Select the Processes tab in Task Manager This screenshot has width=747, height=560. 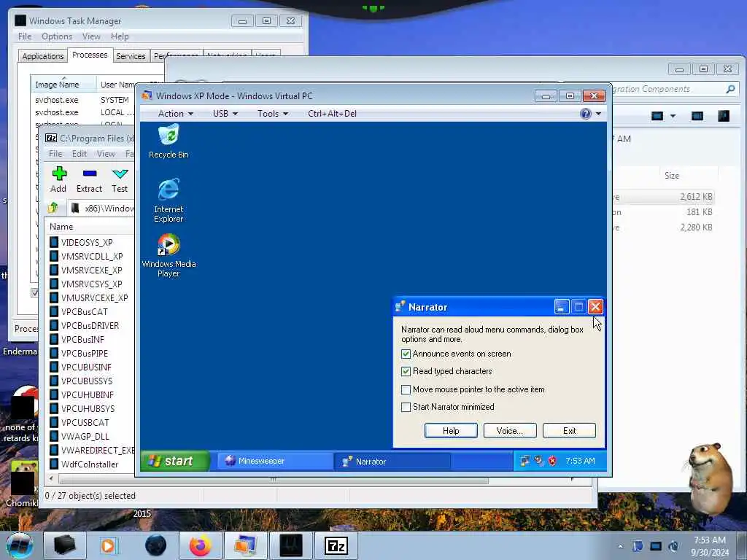click(90, 55)
